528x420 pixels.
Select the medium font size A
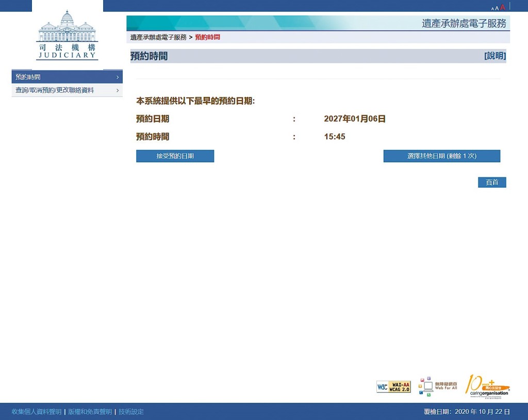point(497,8)
